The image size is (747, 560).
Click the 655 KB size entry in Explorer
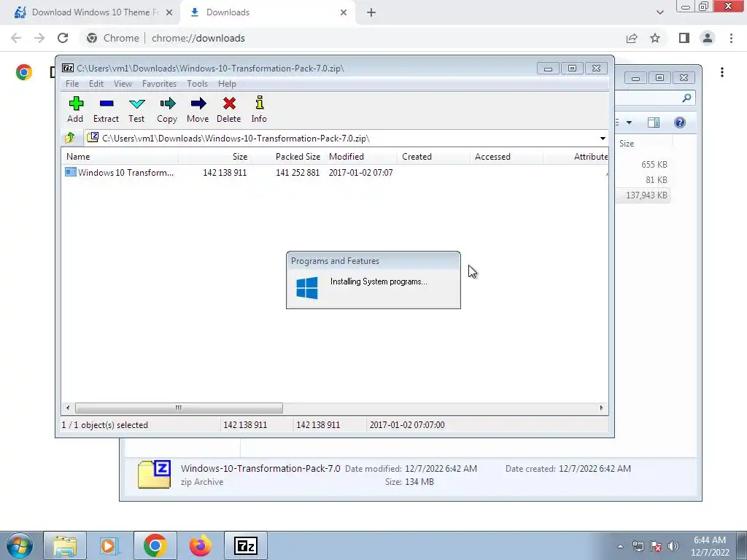654,165
